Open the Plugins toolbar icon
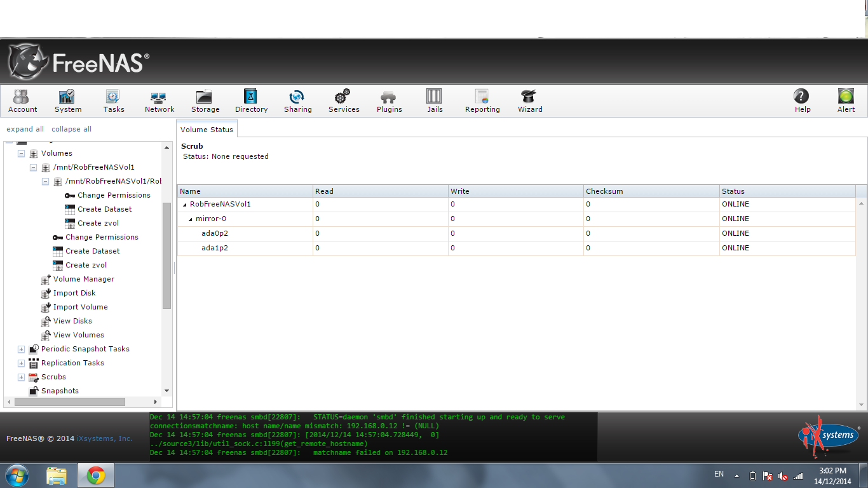 coord(389,100)
